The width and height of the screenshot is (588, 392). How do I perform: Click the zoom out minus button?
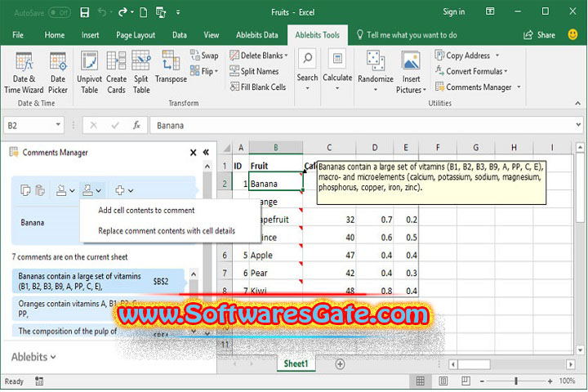(483, 381)
